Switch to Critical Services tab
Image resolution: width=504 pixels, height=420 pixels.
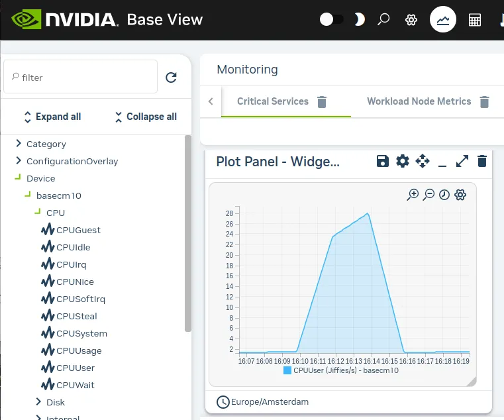[273, 101]
